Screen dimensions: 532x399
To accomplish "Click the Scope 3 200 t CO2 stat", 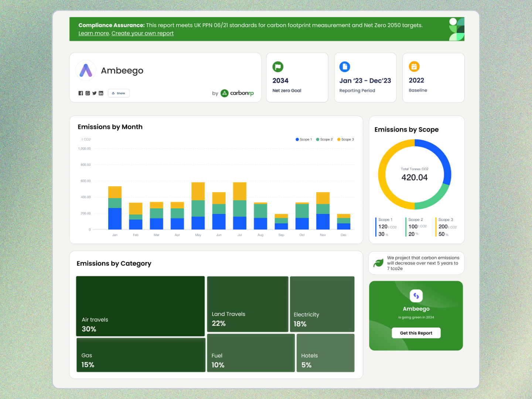I will [x=447, y=227].
